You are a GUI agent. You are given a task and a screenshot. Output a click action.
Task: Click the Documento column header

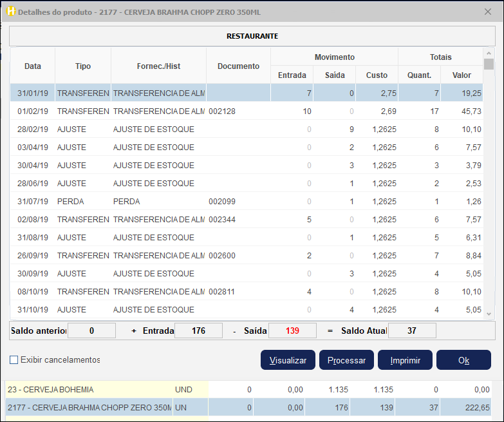tap(238, 66)
